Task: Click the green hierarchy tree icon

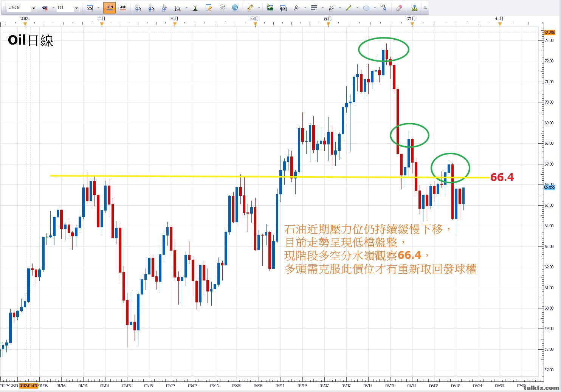Action: [415, 8]
